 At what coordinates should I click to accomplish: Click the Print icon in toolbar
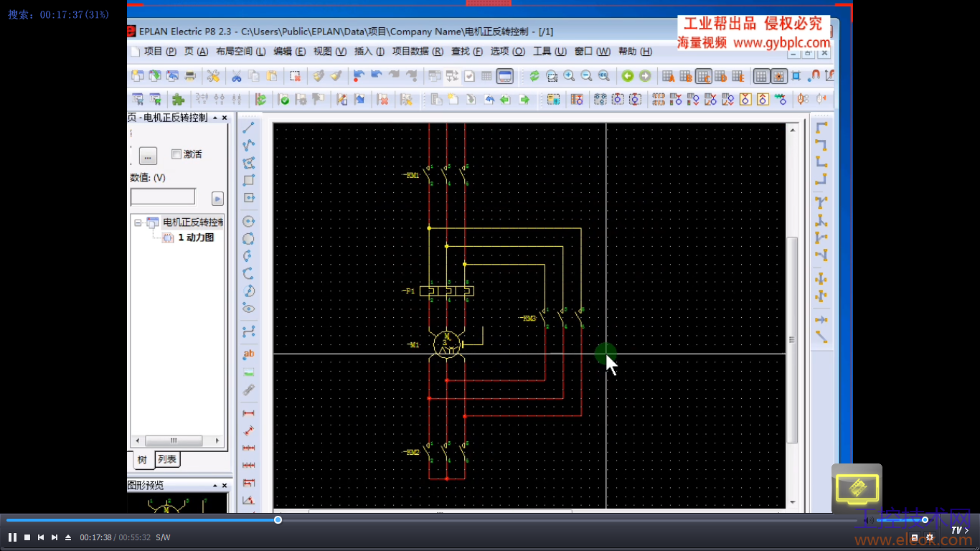tap(190, 76)
